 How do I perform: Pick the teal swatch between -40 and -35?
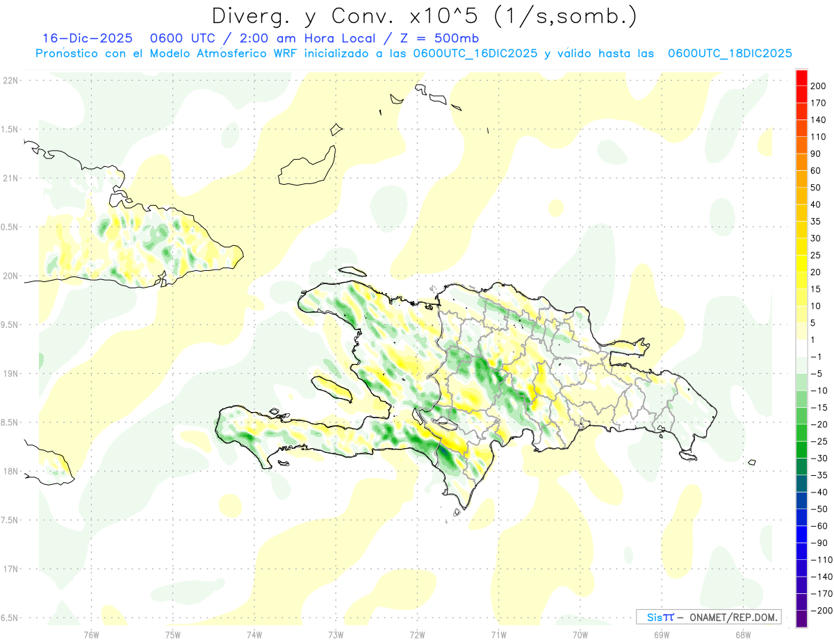click(x=801, y=484)
